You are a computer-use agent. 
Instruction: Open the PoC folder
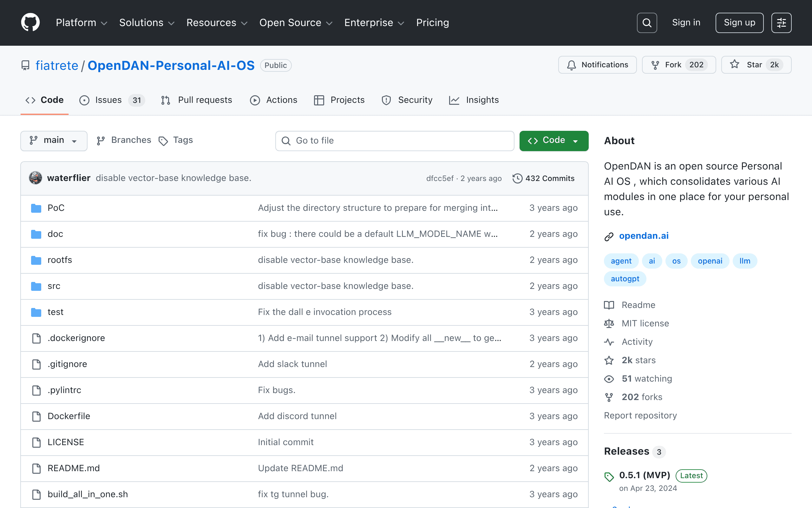tap(56, 208)
